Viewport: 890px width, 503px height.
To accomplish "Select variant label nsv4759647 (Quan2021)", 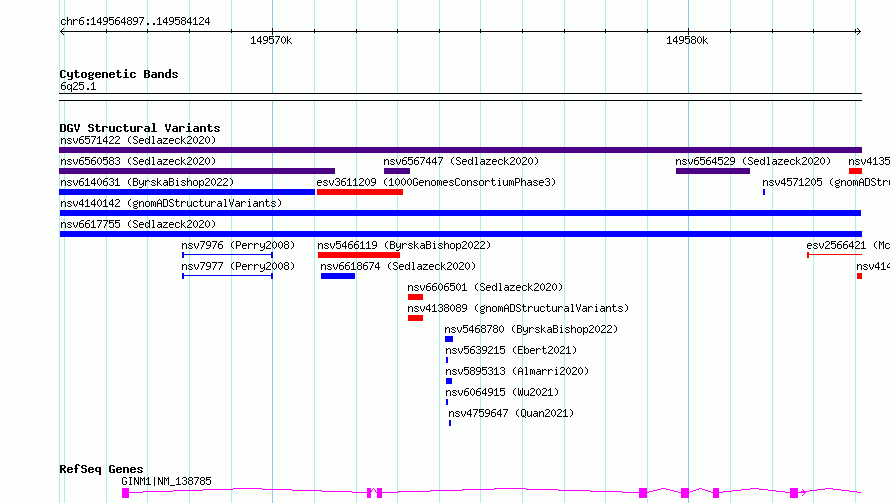I will click(511, 413).
